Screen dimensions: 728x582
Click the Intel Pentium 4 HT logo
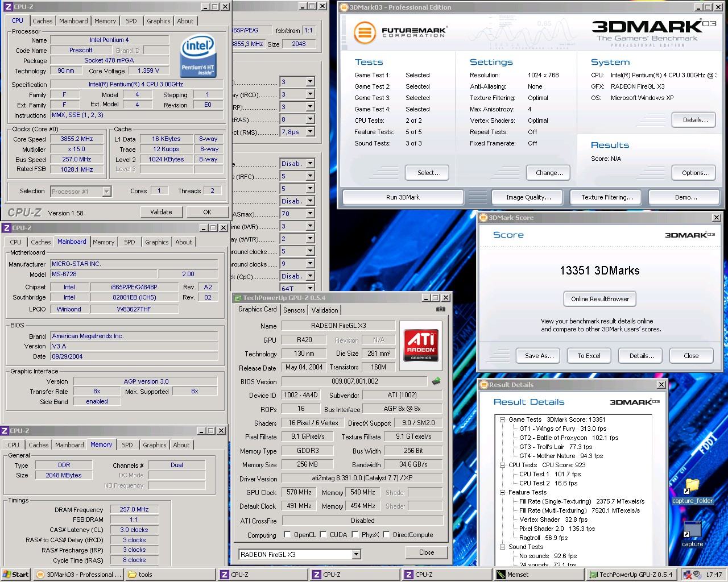(x=198, y=56)
